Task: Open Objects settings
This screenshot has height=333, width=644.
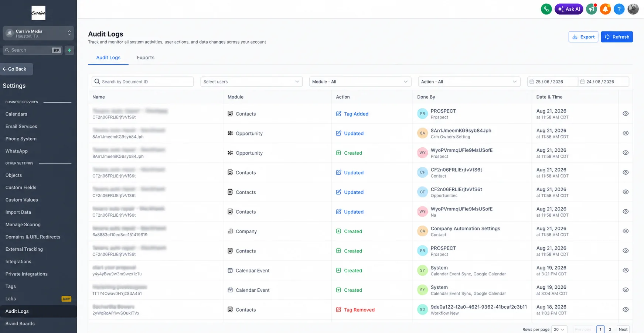Action: [x=14, y=175]
